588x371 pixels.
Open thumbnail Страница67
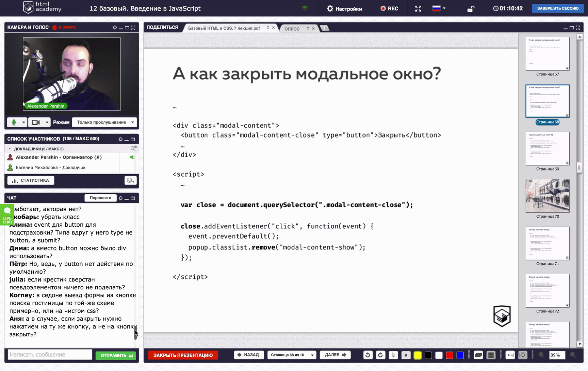pyautogui.click(x=548, y=54)
